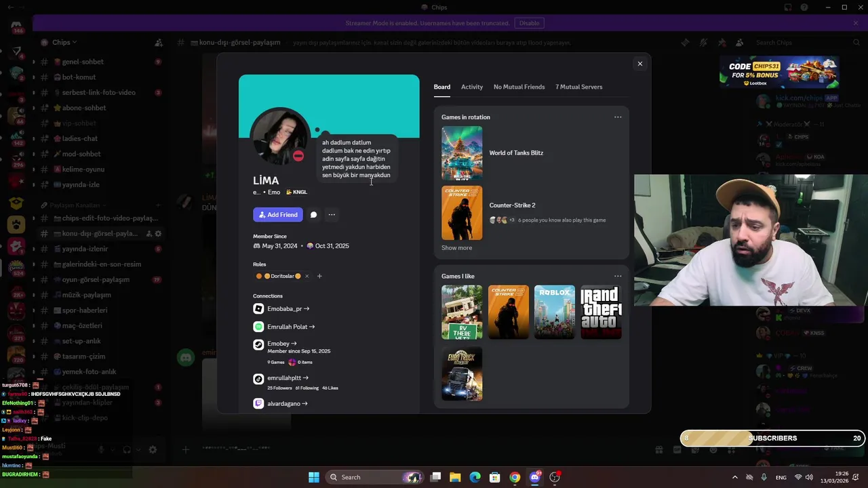The width and height of the screenshot is (868, 488).
Task: Open Google Chrome from the taskbar
Action: [515, 477]
